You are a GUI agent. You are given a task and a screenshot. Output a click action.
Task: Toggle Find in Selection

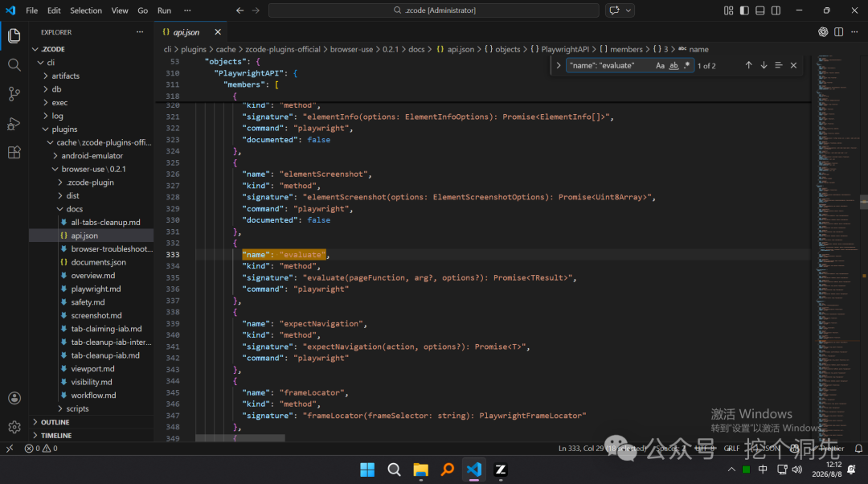click(x=779, y=65)
